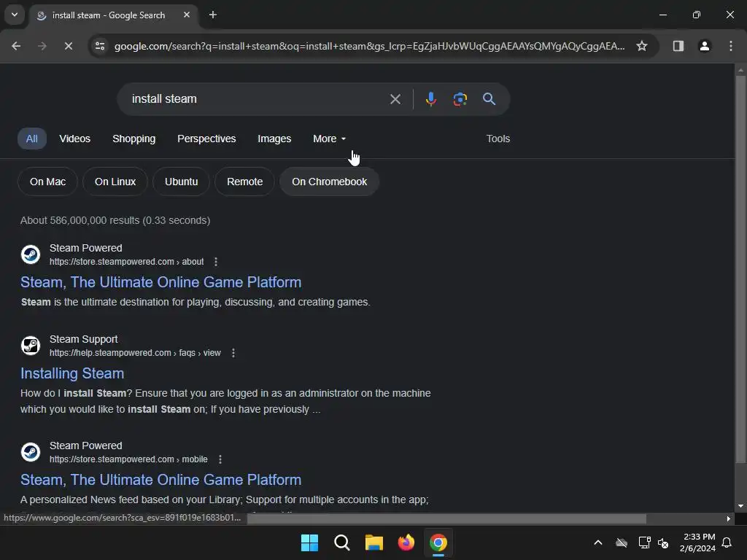
Task: Click the horizontal scroll right arrow
Action: tap(729, 518)
